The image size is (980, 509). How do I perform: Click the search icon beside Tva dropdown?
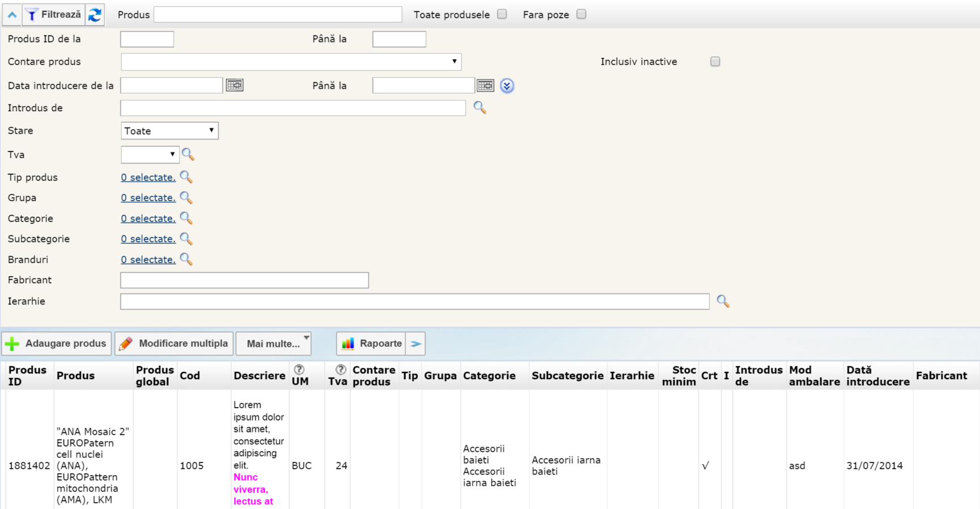click(x=188, y=154)
